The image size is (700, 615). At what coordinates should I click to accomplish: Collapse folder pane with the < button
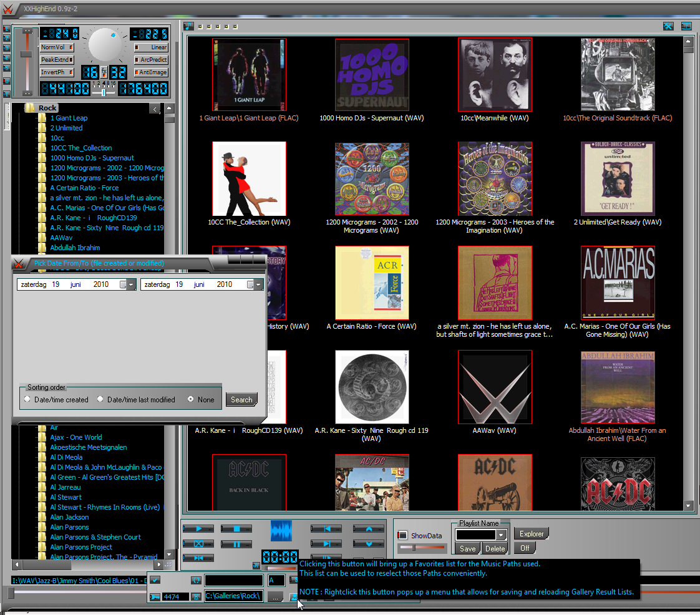point(155,109)
